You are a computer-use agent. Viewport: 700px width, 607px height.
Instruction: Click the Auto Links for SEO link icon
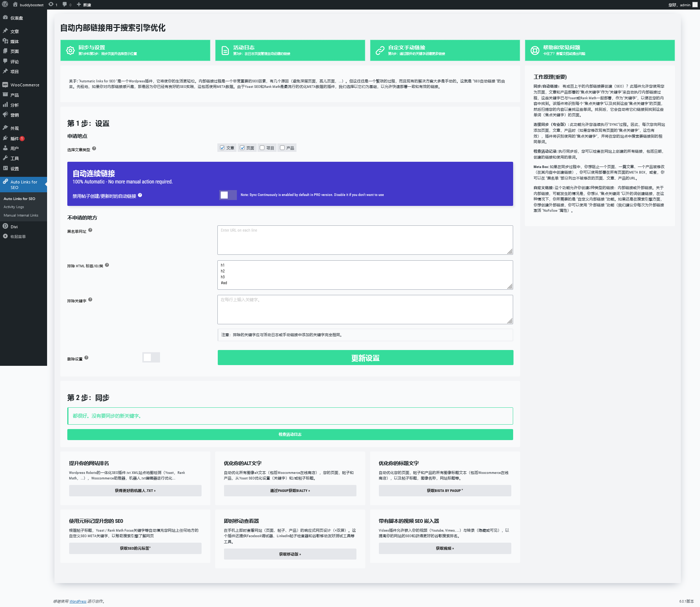(6, 182)
